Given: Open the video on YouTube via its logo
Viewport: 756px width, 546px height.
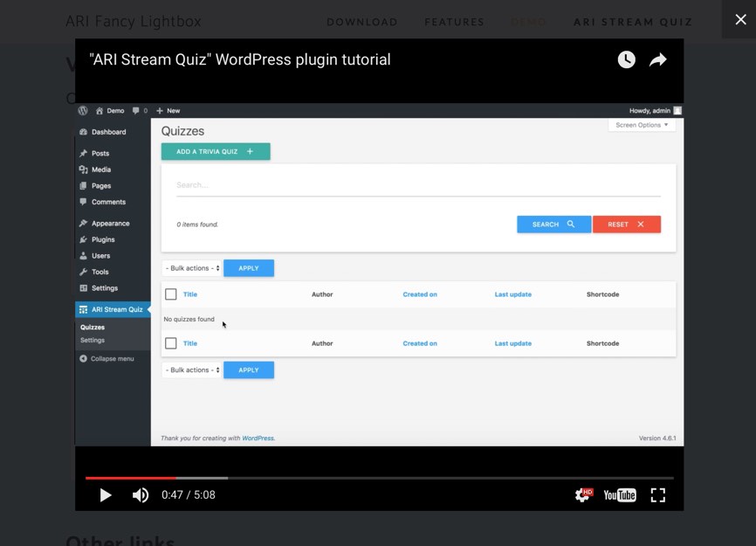Looking at the screenshot, I should pos(620,495).
